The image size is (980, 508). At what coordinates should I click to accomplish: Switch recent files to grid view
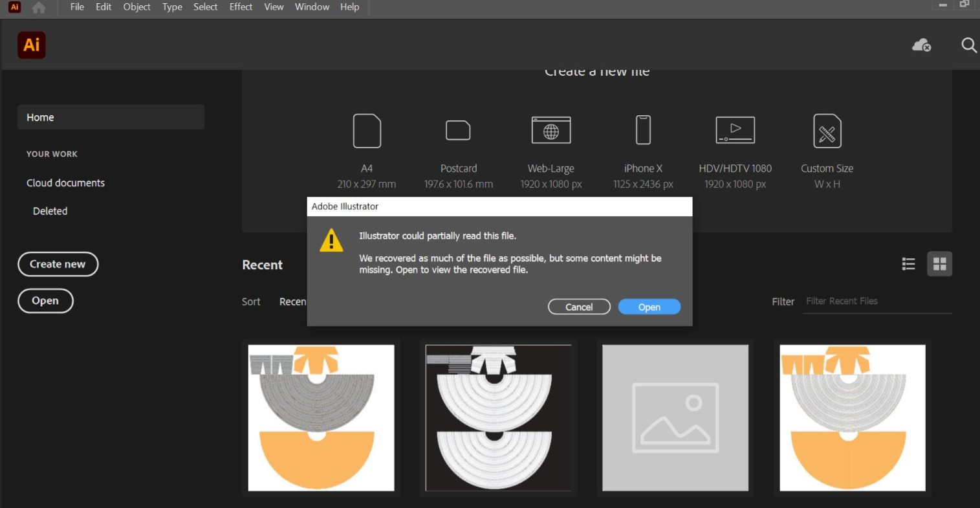[x=939, y=264]
